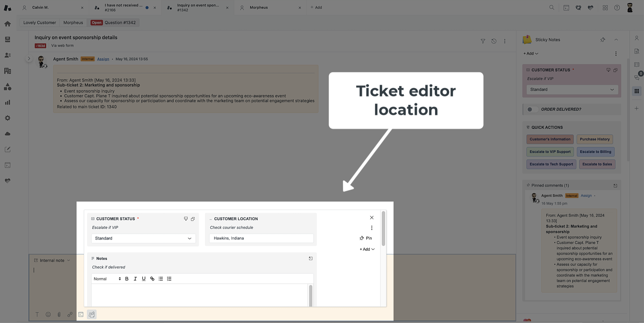Open the cloud icon in left sidebar

(x=8, y=134)
